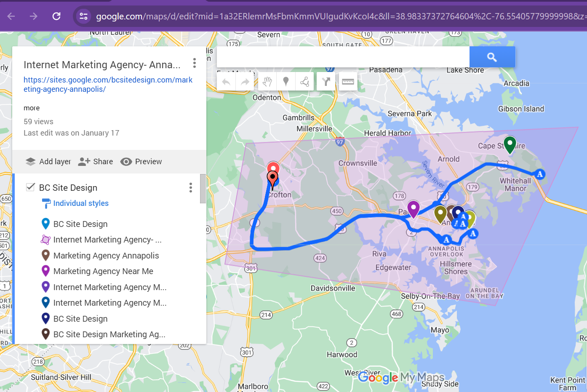
Task: Open the map title three-dot menu
Action: [x=194, y=63]
